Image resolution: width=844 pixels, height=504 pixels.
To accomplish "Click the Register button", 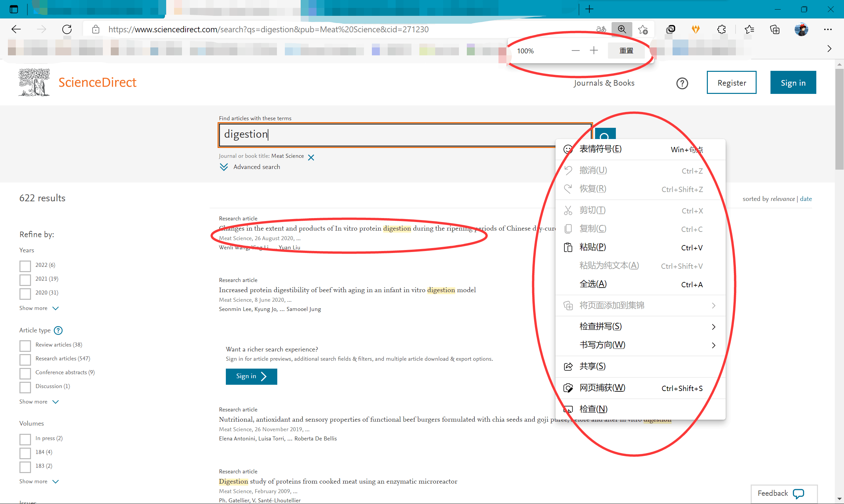I will [x=732, y=83].
